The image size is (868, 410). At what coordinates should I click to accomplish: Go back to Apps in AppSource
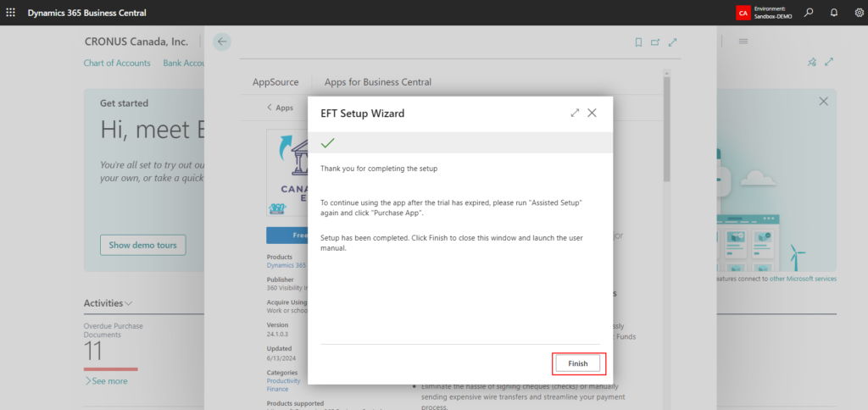point(280,108)
